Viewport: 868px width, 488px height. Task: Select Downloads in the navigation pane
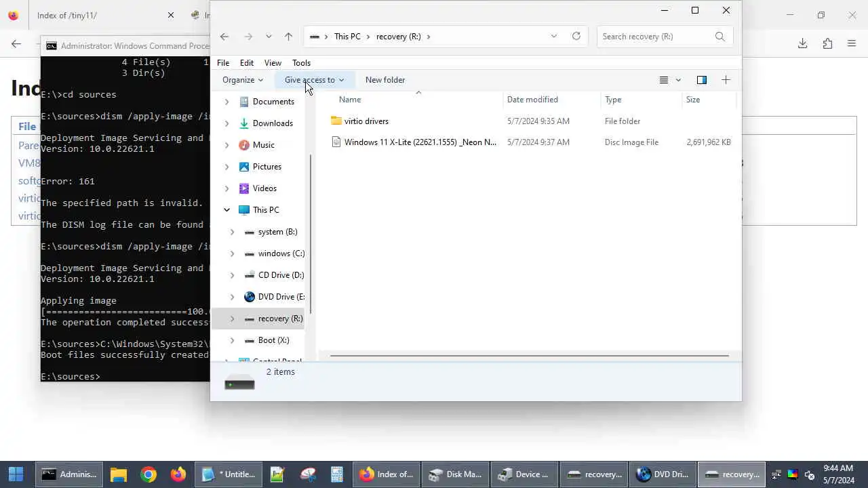273,123
